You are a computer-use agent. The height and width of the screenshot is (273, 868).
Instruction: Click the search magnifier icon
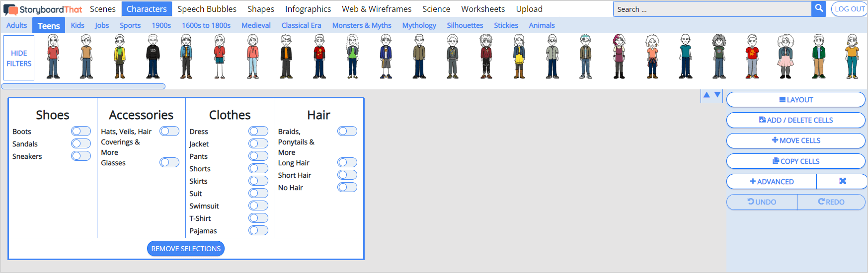pos(819,8)
